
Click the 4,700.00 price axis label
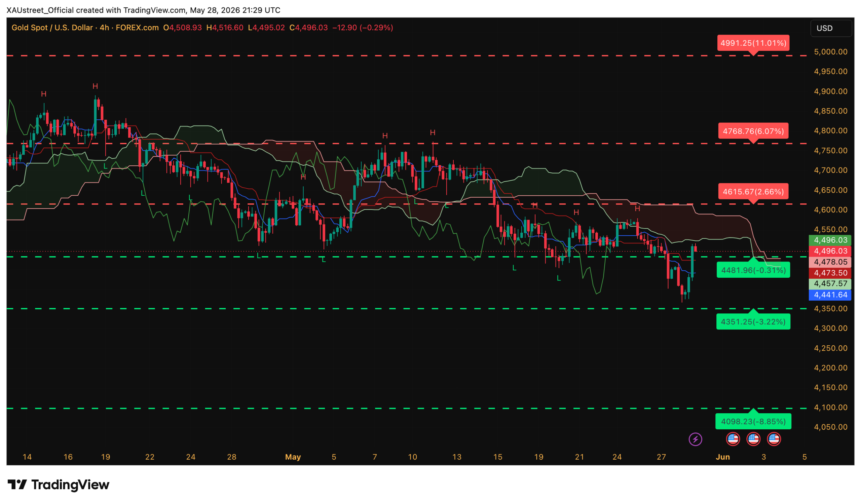(831, 170)
